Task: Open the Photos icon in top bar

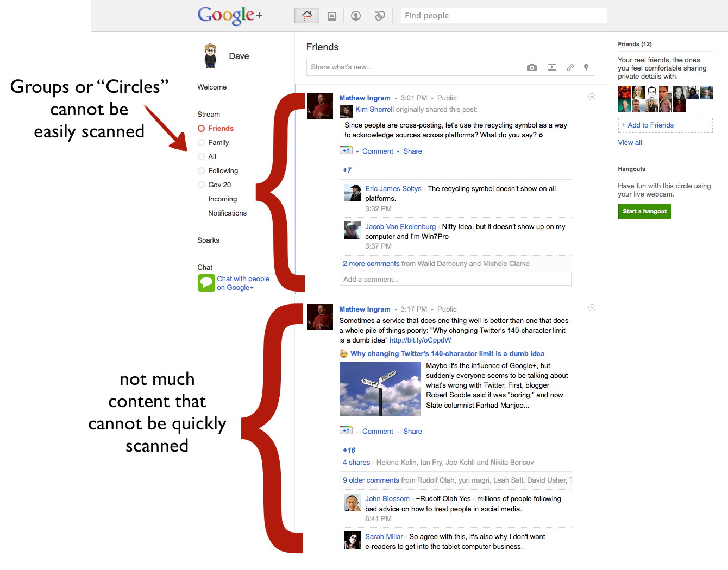Action: [x=331, y=16]
